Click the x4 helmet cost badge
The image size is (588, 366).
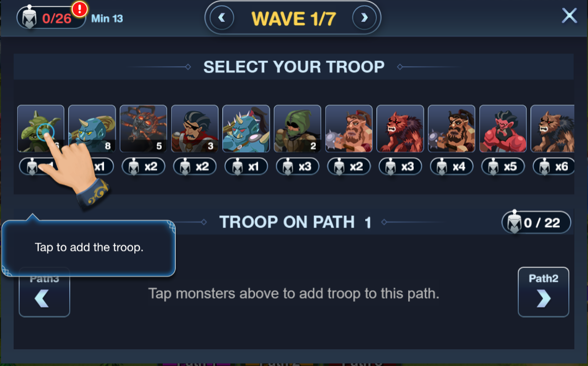(x=452, y=167)
